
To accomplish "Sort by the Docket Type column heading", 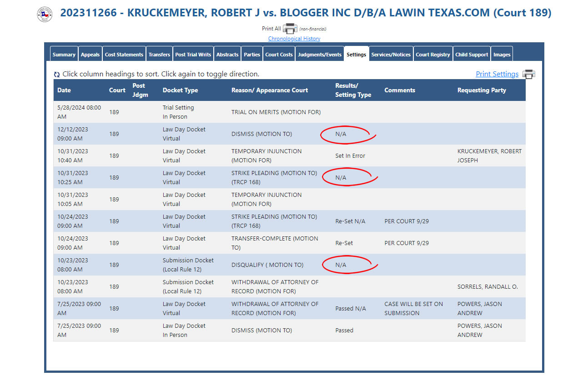I will pyautogui.click(x=180, y=90).
